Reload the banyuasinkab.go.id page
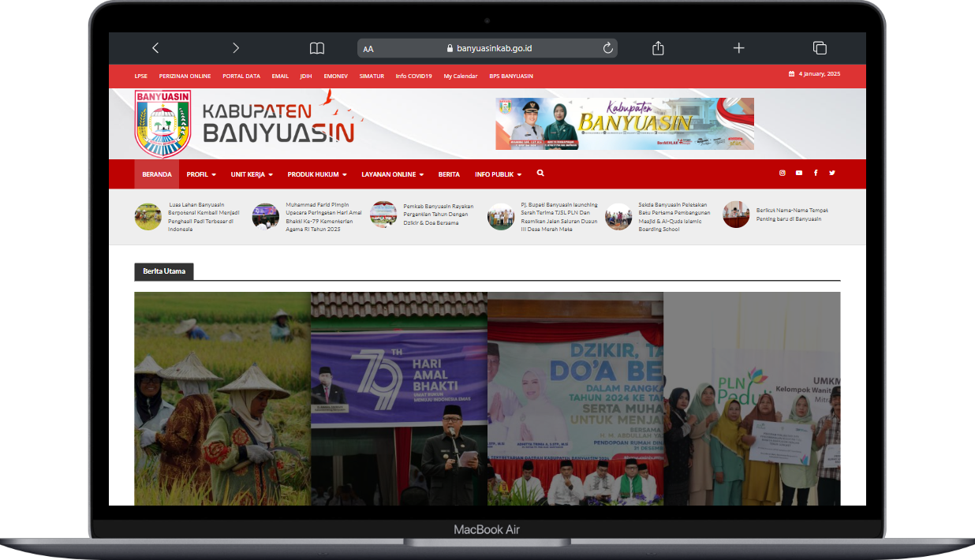Viewport: 975px width, 560px height. 608,48
